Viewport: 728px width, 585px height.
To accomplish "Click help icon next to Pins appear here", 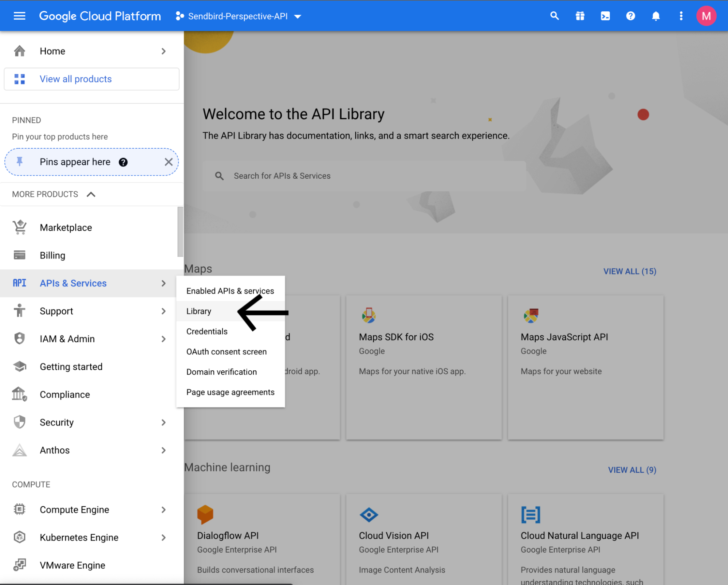I will (123, 162).
